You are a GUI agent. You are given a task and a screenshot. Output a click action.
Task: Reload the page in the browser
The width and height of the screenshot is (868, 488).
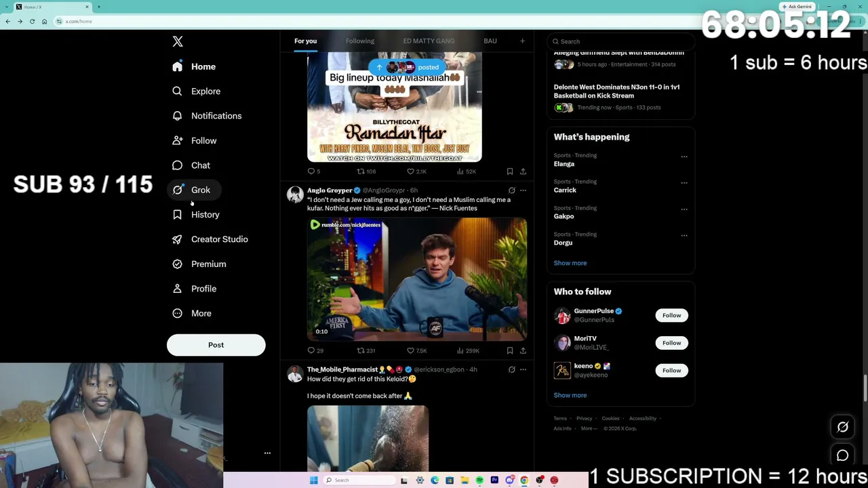[32, 22]
